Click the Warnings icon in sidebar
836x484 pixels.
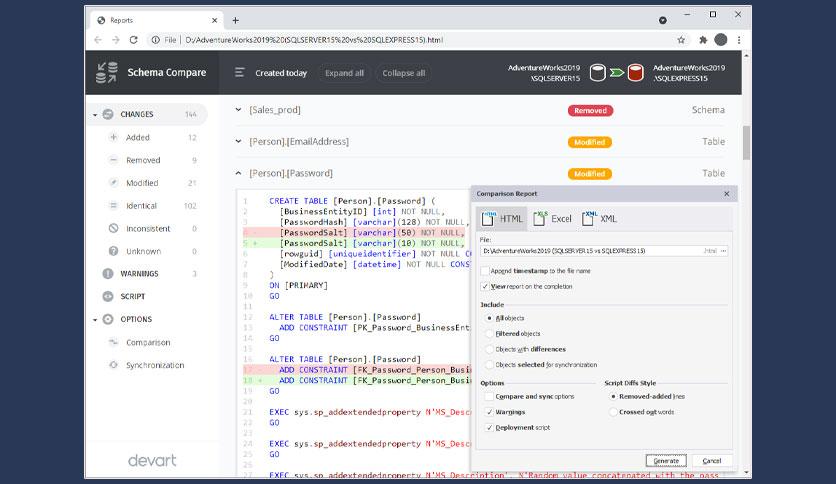(x=110, y=274)
